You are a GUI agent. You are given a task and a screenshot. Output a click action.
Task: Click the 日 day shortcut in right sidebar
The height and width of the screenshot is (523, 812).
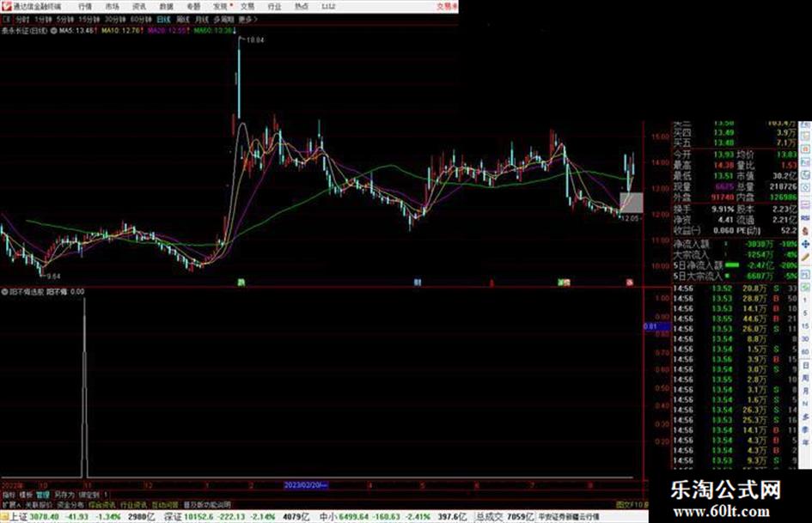tap(805, 366)
